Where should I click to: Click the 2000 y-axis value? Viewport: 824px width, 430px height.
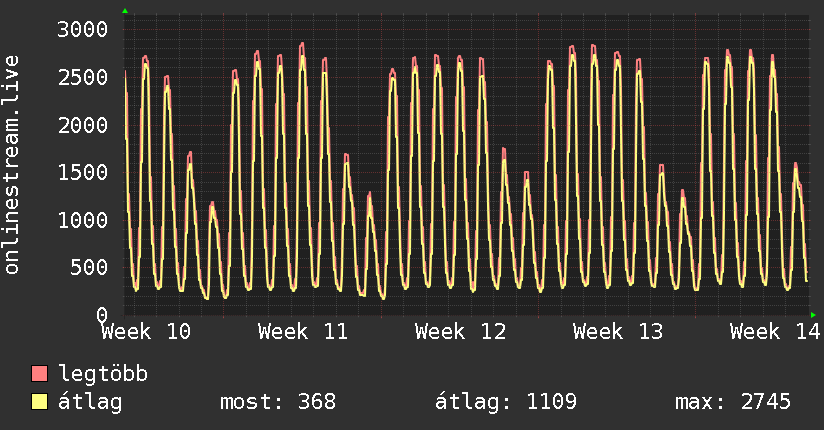[83, 125]
